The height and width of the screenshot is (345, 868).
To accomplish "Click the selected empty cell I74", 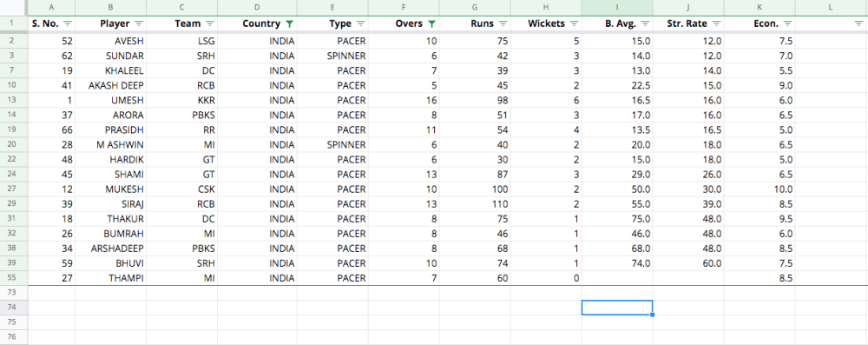I will coord(617,308).
